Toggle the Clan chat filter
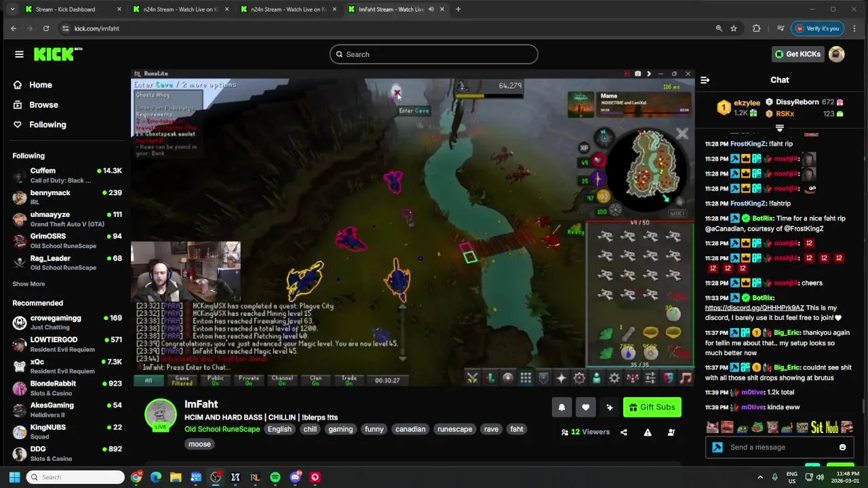 click(315, 380)
